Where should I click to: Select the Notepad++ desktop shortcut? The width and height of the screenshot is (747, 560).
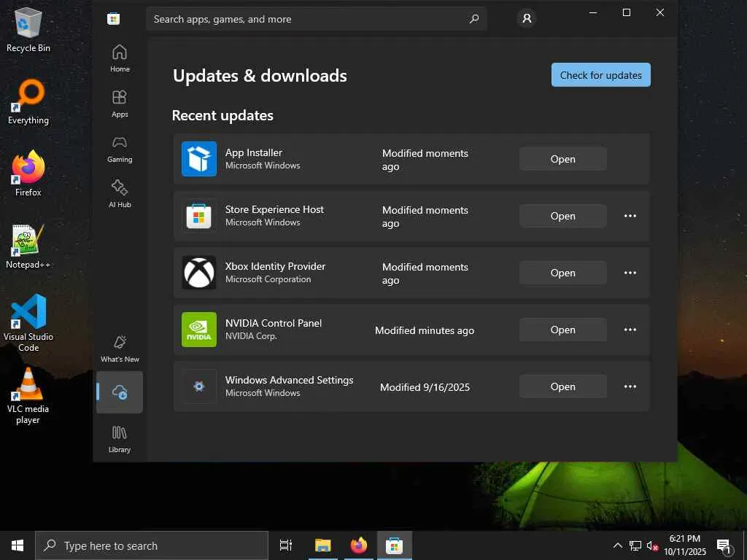(28, 246)
